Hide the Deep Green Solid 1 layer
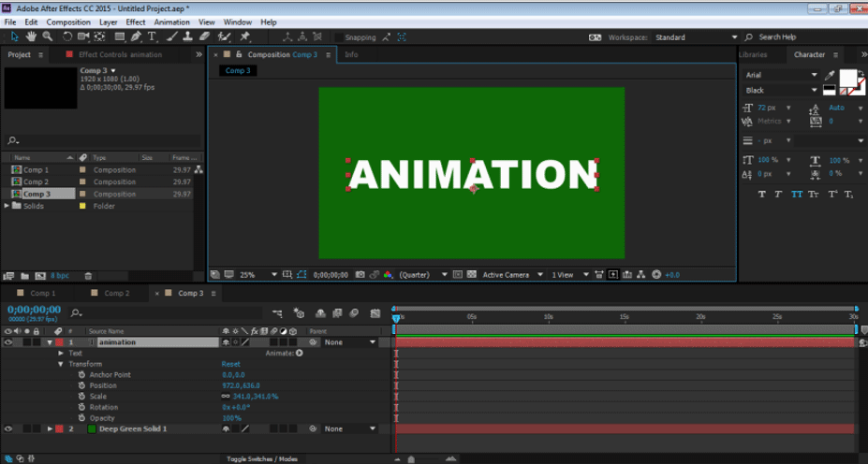 [7, 428]
